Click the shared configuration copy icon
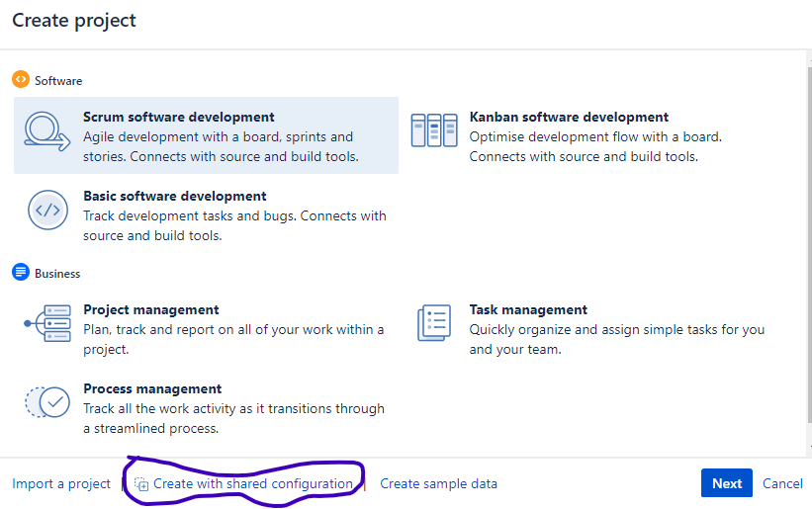Image resolution: width=812 pixels, height=509 pixels. click(x=141, y=484)
